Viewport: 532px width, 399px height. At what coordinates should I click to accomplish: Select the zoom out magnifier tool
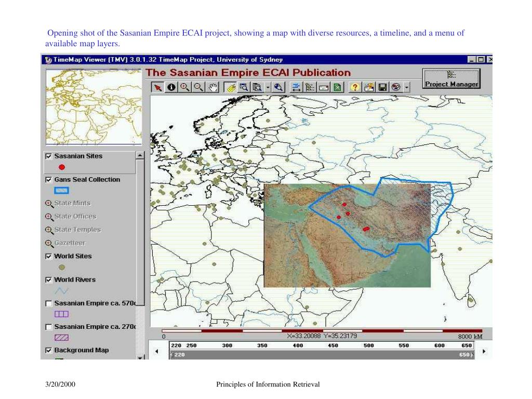[x=198, y=87]
